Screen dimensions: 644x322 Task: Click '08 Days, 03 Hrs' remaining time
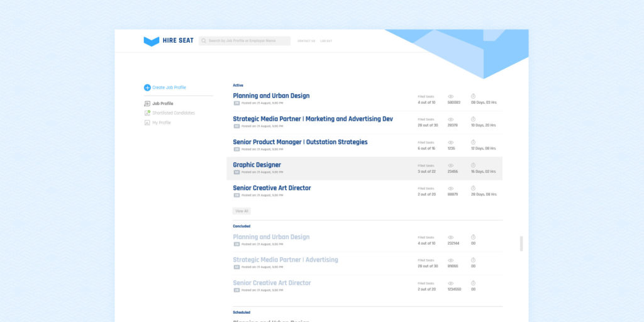484,103
